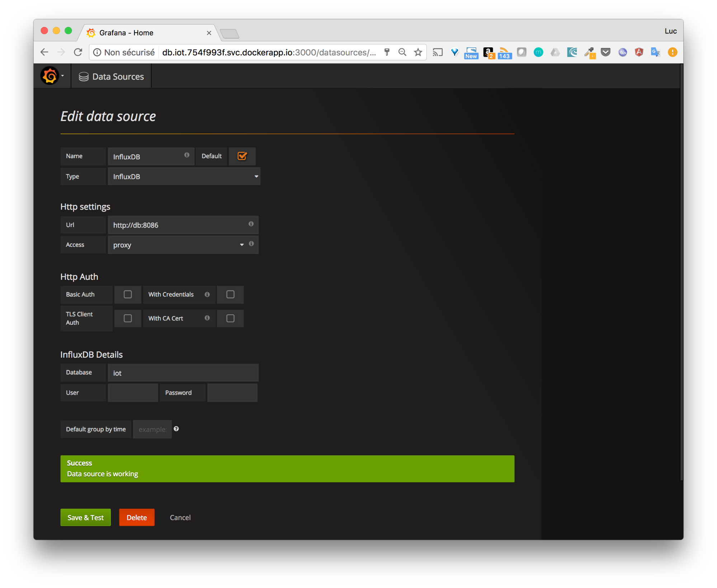Select Data Sources in the top navigation
The width and height of the screenshot is (717, 588).
tap(118, 76)
